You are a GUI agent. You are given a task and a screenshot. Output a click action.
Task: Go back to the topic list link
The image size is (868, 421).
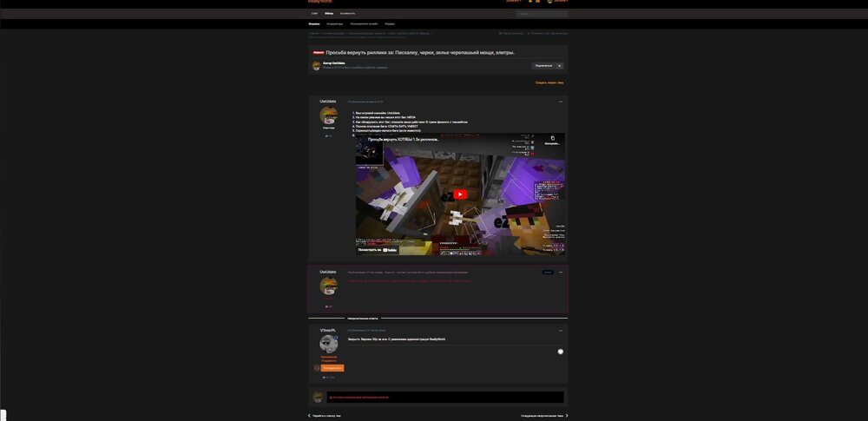(325, 416)
